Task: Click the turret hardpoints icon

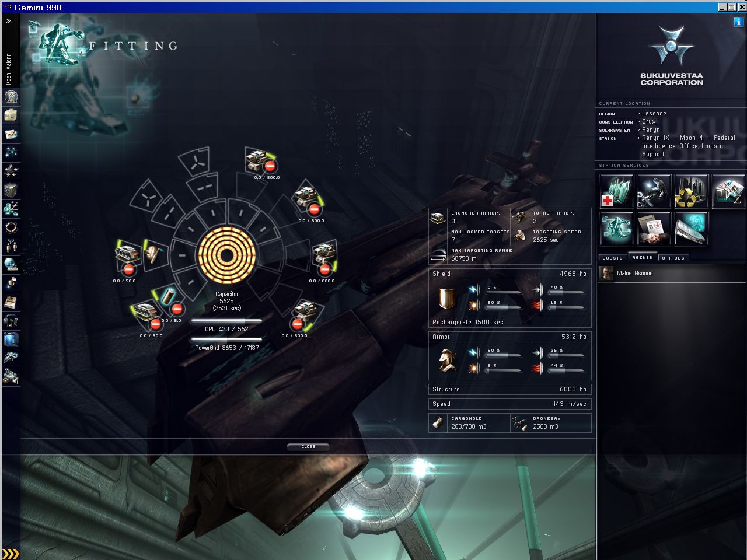Action: point(519,218)
